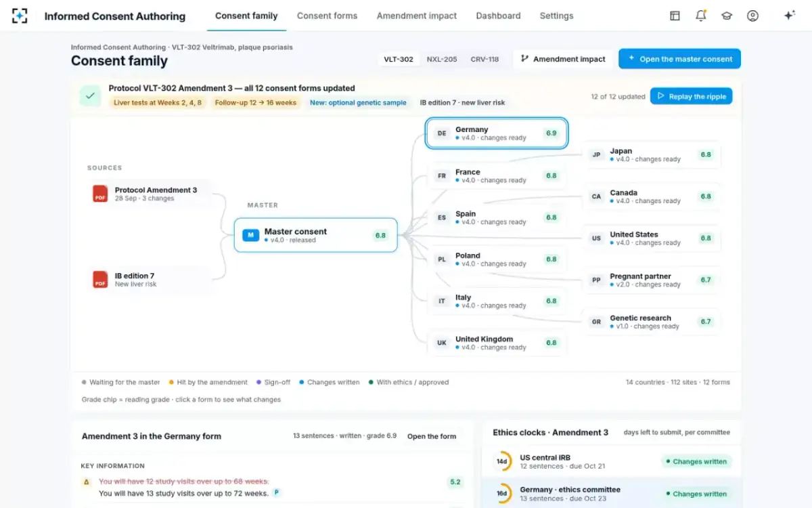Click the DE country badge
812x508 pixels.
pos(442,133)
